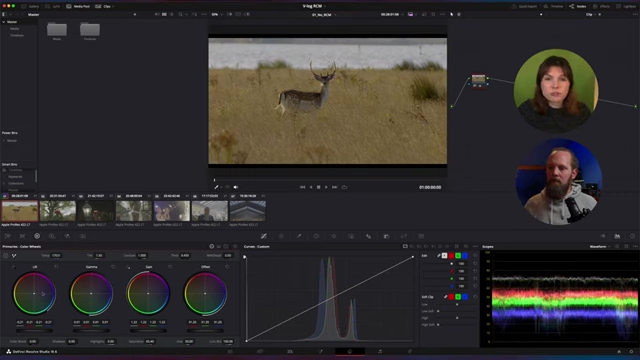Stop playback in viewer
The height and width of the screenshot is (360, 640).
coord(318,187)
